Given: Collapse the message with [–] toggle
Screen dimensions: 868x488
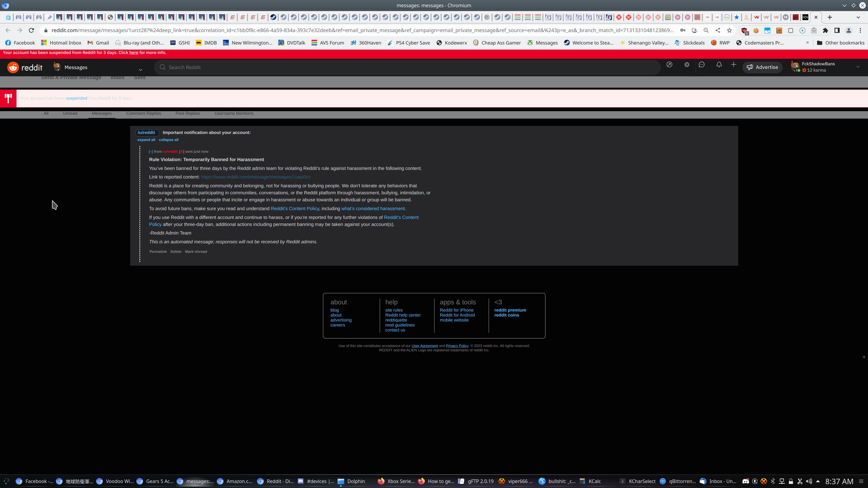Looking at the screenshot, I should (151, 152).
